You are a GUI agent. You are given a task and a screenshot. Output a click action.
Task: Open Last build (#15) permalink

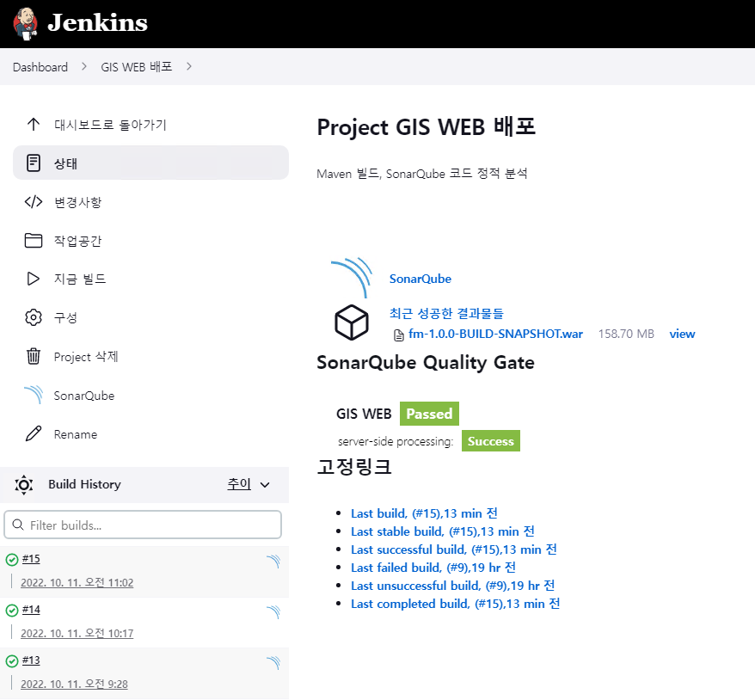424,513
